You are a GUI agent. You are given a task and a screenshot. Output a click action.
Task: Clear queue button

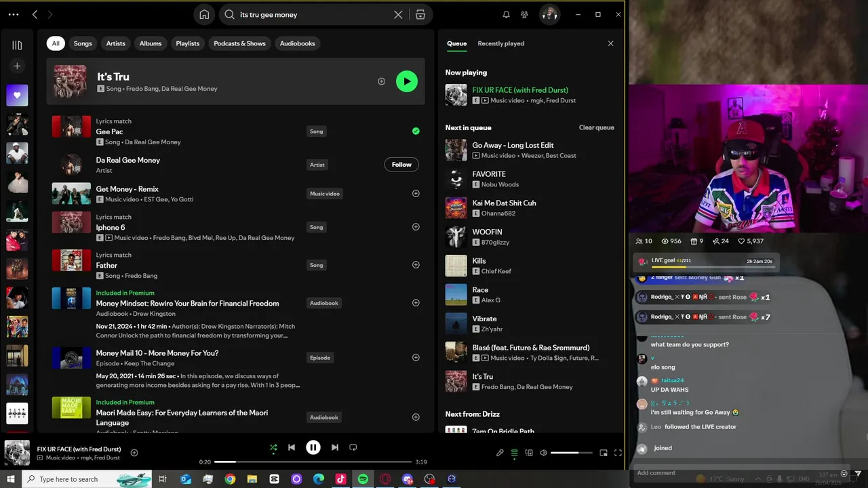tap(596, 127)
